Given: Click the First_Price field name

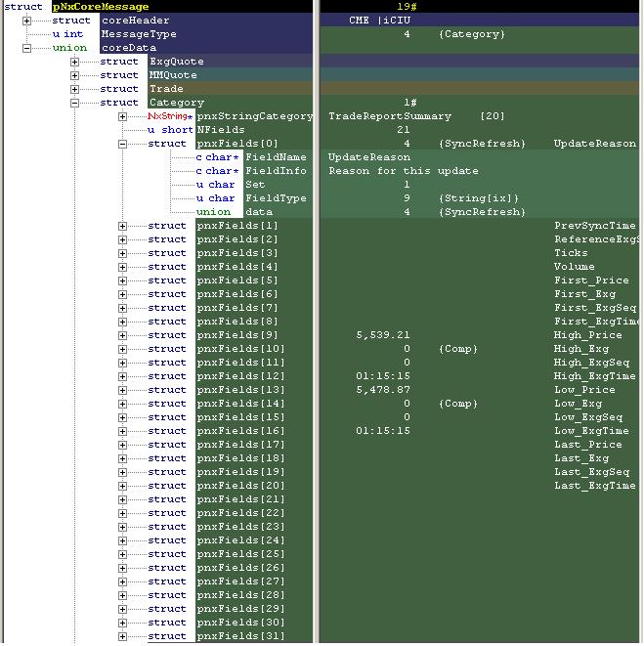Looking at the screenshot, I should click(x=591, y=280).
